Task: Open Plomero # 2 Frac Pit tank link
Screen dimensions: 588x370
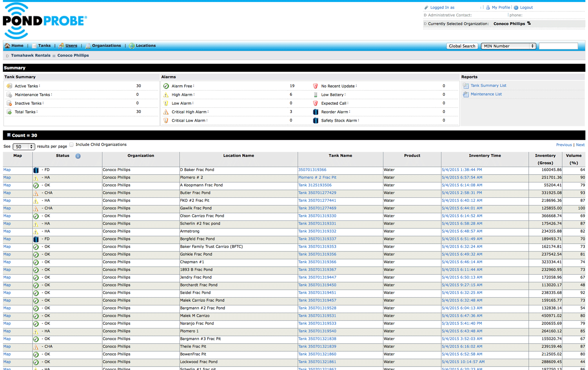Action: pos(317,178)
